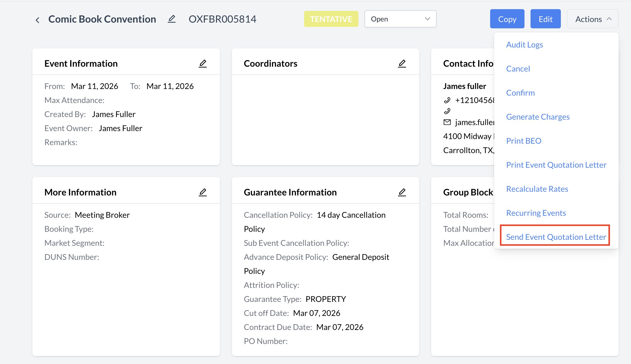Screen dimensions: 631x364
Task: Edit the Comic Book Convention event name
Action: tap(171, 19)
